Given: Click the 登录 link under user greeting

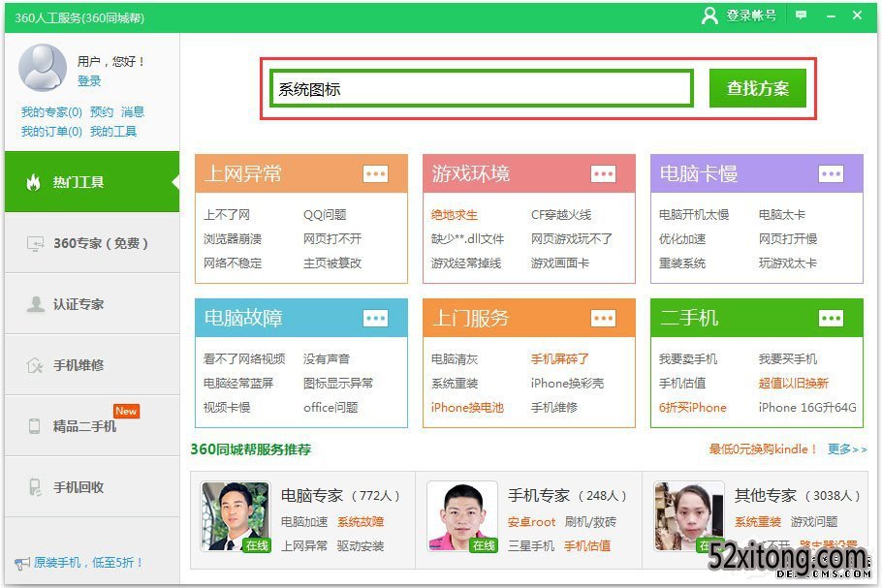Looking at the screenshot, I should [x=89, y=81].
